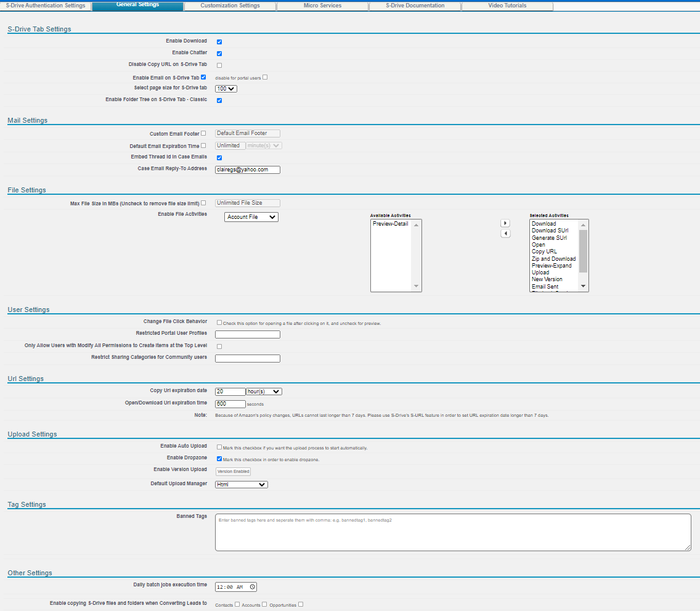Open disabled minute(s) expiration unit dropdown

(264, 146)
